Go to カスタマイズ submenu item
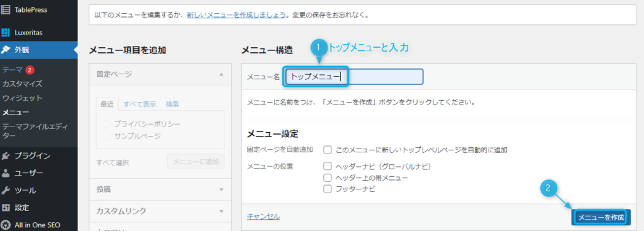Image resolution: width=644 pixels, height=231 pixels. click(22, 84)
